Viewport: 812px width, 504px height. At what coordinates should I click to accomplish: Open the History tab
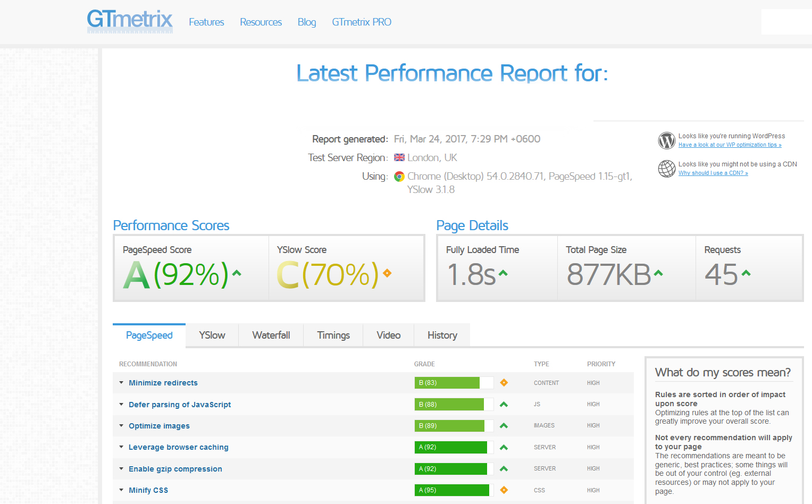click(x=442, y=335)
